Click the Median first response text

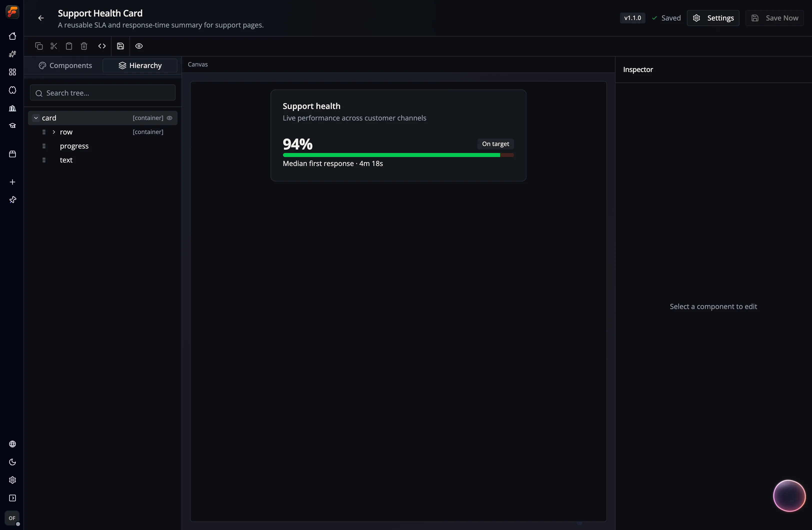tap(333, 163)
